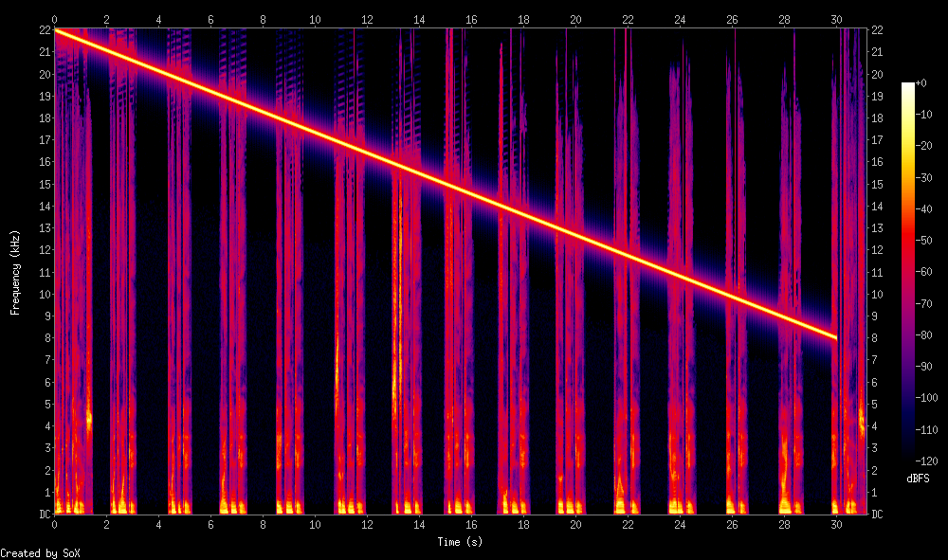Click the '-70' label on the dBFS scale
This screenshot has height=560, width=948.
923,303
